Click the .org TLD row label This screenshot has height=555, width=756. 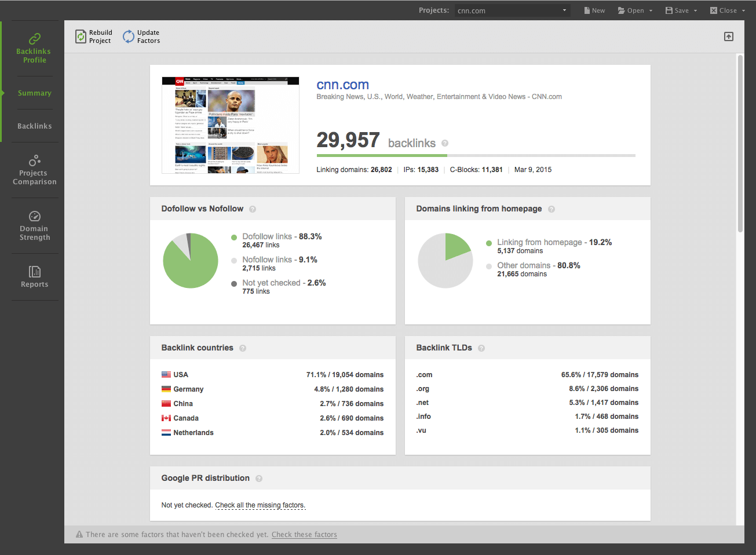pyautogui.click(x=423, y=389)
